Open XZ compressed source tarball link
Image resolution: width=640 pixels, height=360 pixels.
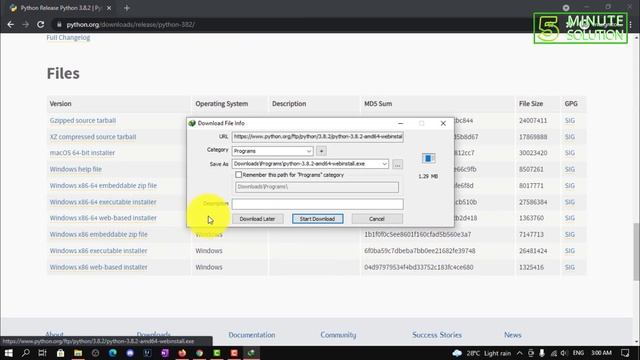tap(93, 137)
